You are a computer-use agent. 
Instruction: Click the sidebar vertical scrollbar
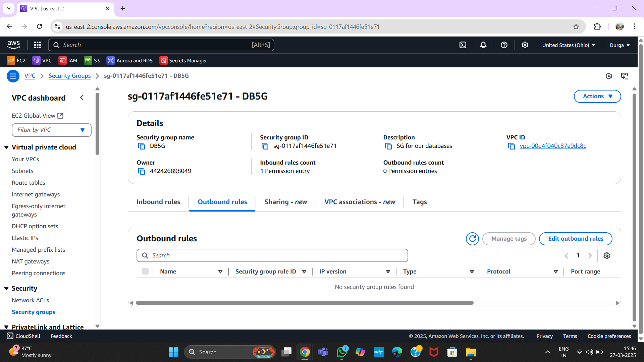[97, 124]
